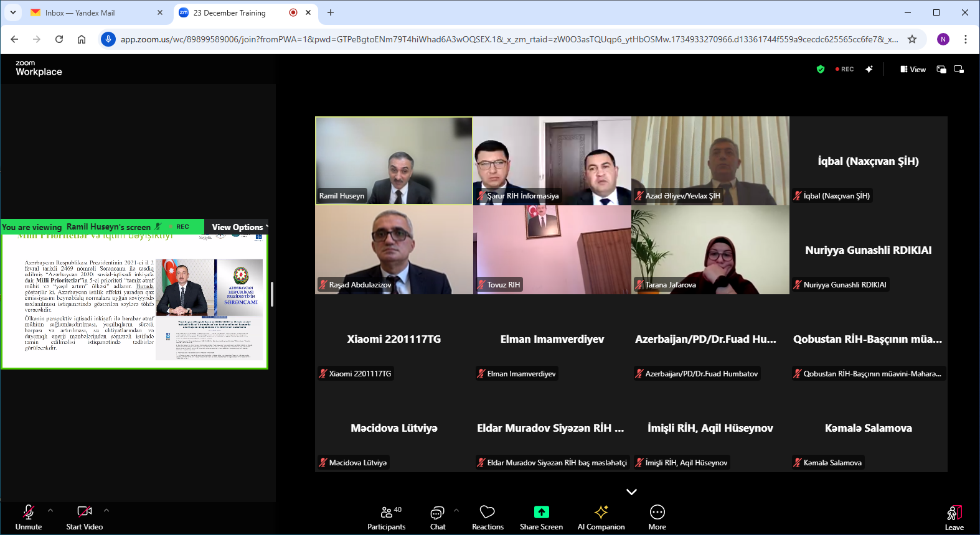
Task: Click the green encryption shield icon
Action: click(821, 69)
